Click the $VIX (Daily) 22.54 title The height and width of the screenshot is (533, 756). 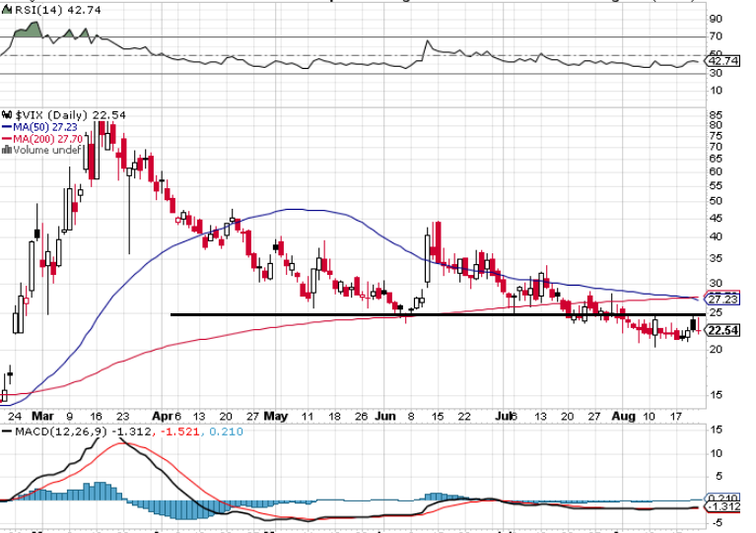(61, 114)
